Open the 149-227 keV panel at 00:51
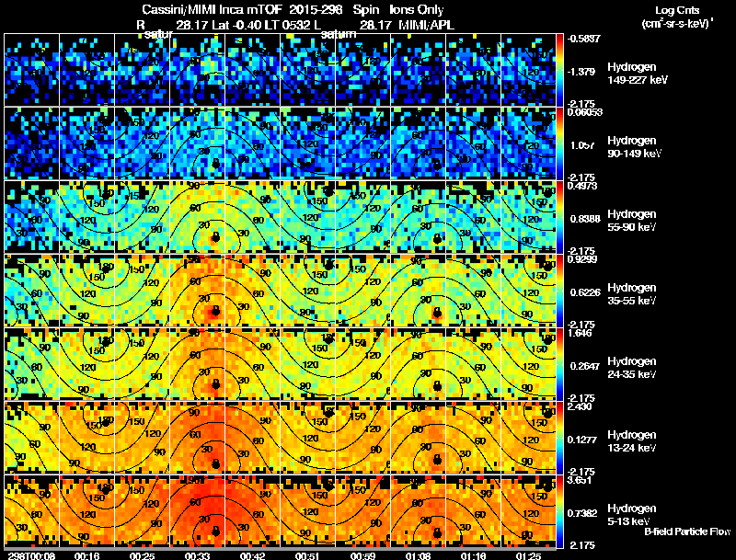Screen dimensions: 736x560 point(308,69)
